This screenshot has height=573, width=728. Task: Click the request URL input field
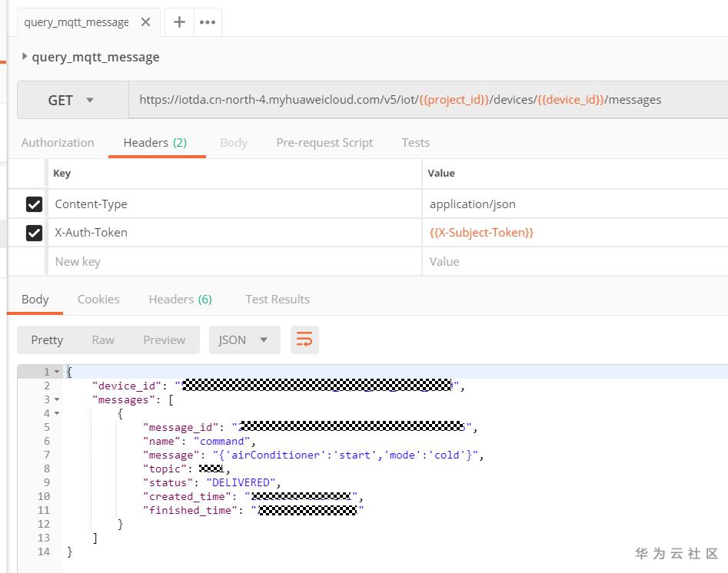click(x=400, y=100)
